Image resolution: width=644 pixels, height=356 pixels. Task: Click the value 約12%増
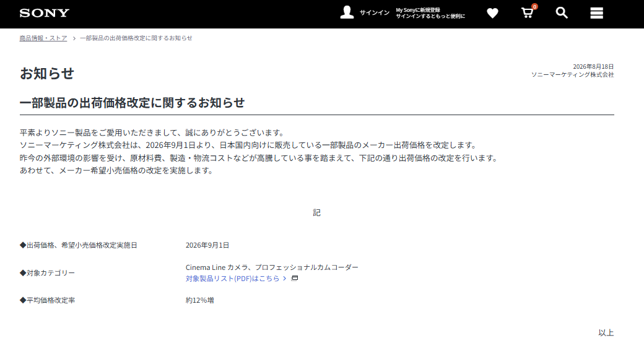pos(199,300)
